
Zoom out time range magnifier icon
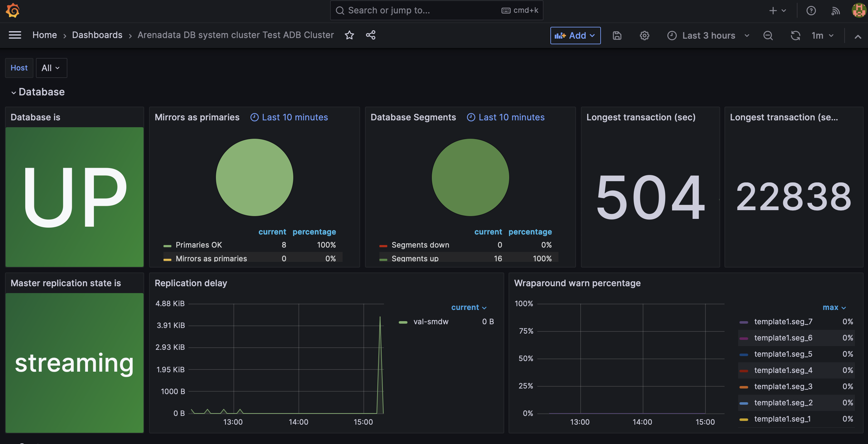(768, 35)
